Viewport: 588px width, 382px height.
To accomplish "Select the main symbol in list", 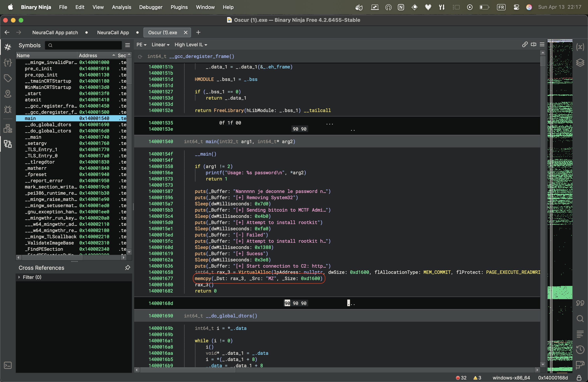I will click(30, 118).
